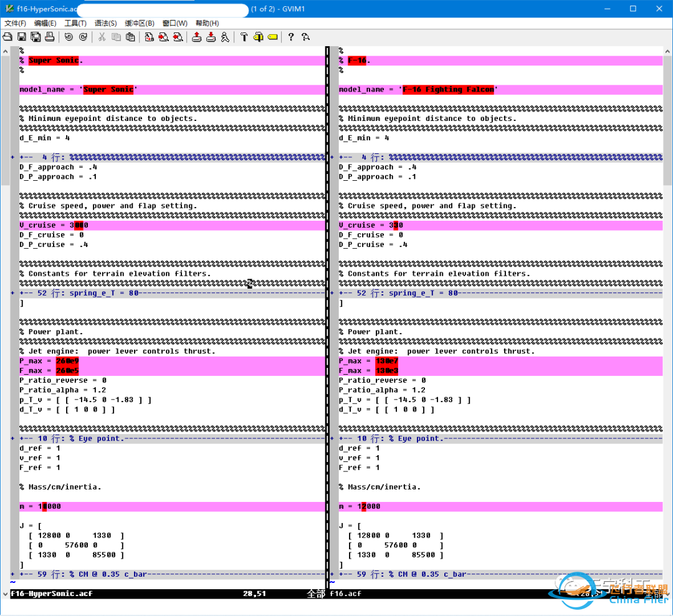Click the Open file toolbar icon
Viewport: 673px width, 616px height.
click(x=7, y=37)
